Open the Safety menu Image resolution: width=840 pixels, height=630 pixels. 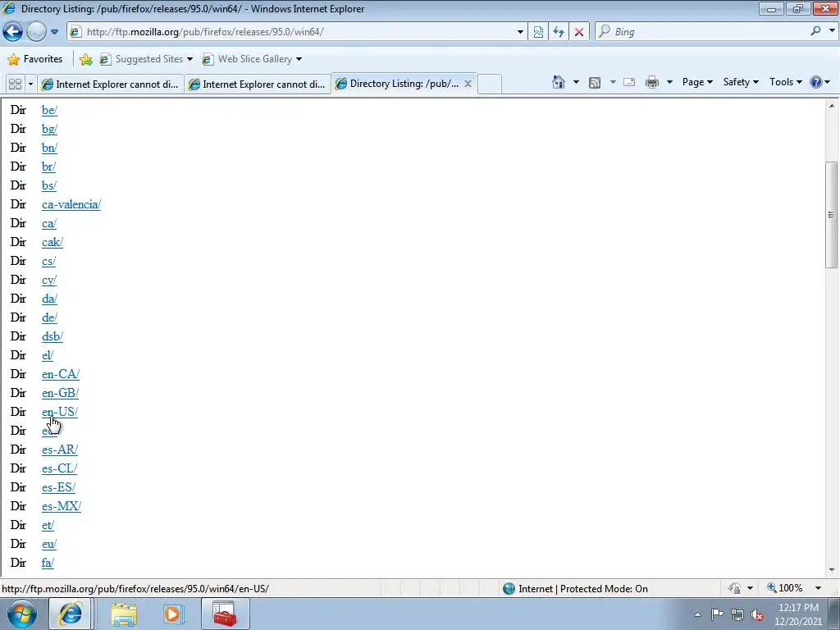click(741, 82)
